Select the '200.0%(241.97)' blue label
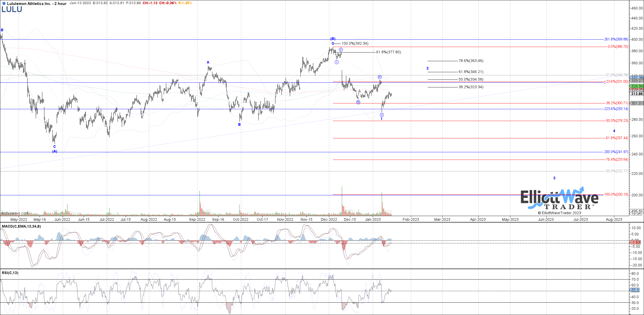The width and height of the screenshot is (644, 315). (x=616, y=152)
